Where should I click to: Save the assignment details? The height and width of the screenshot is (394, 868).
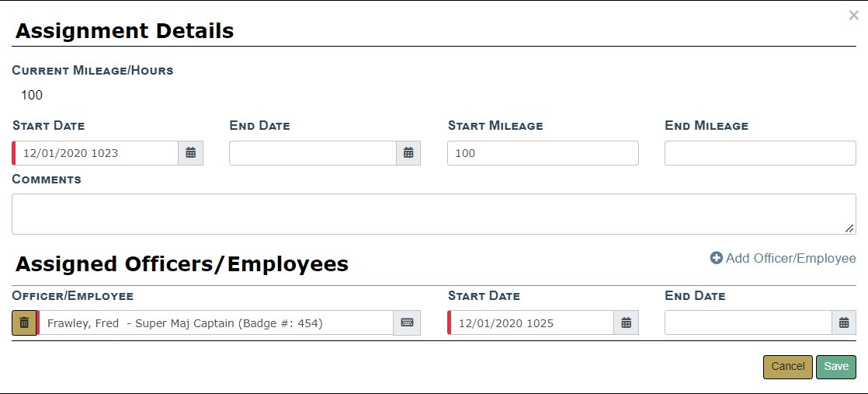(x=835, y=367)
